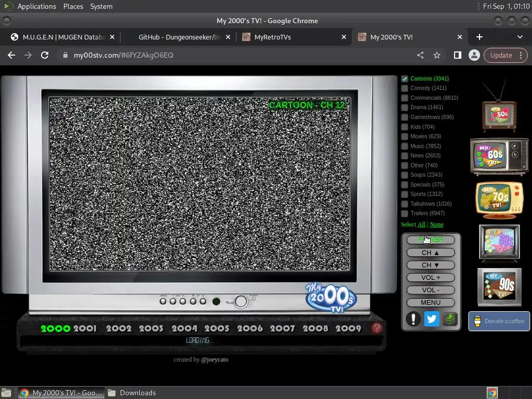This screenshot has width=532, height=399.
Task: Check the Sports category
Action: (404, 194)
